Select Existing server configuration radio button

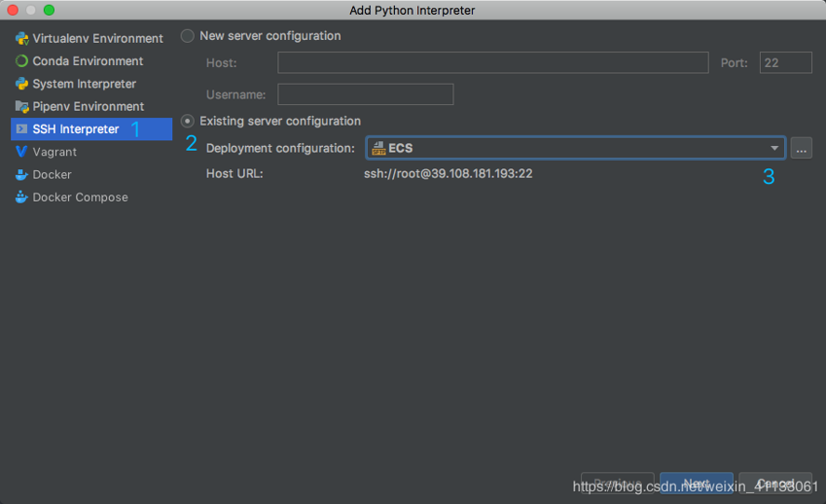[188, 121]
